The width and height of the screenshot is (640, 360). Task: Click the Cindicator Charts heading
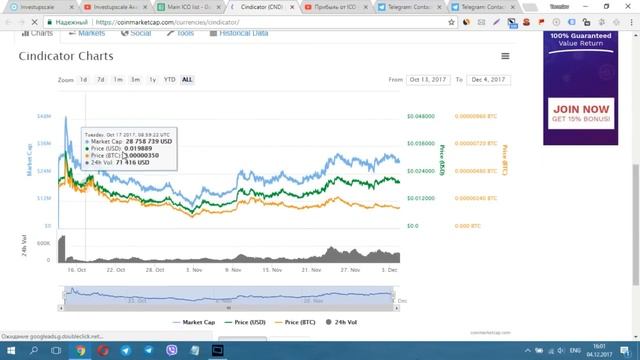coord(66,56)
